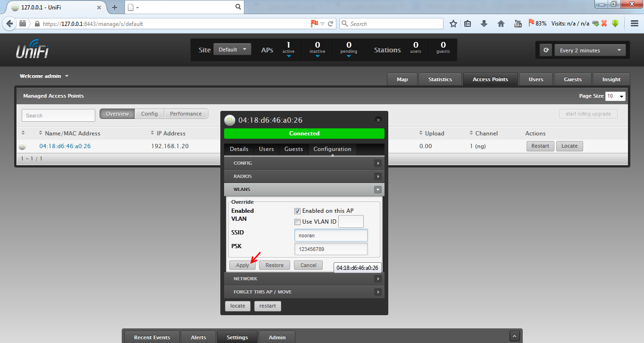The width and height of the screenshot is (644, 343).
Task: Open the Page Size dropdown
Action: 616,96
